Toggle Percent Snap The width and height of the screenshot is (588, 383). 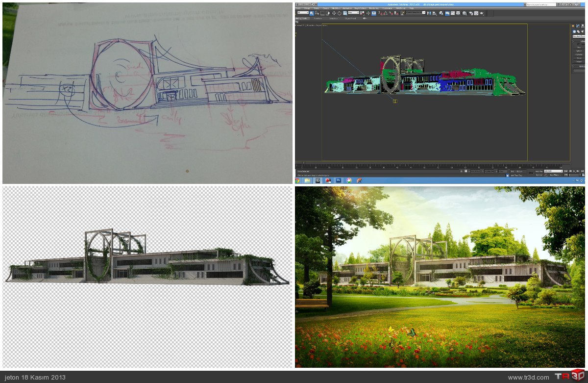[391, 13]
